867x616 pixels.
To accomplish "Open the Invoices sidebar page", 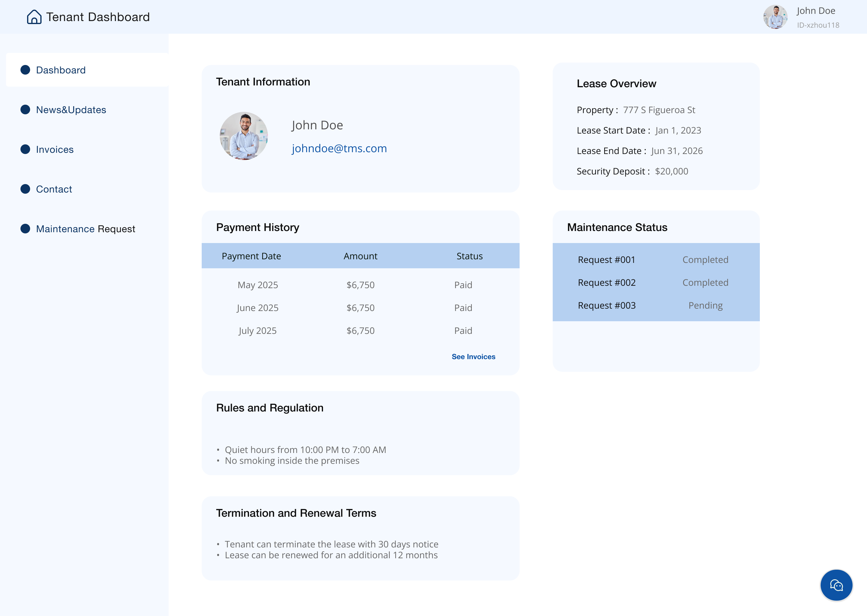I will [x=55, y=149].
